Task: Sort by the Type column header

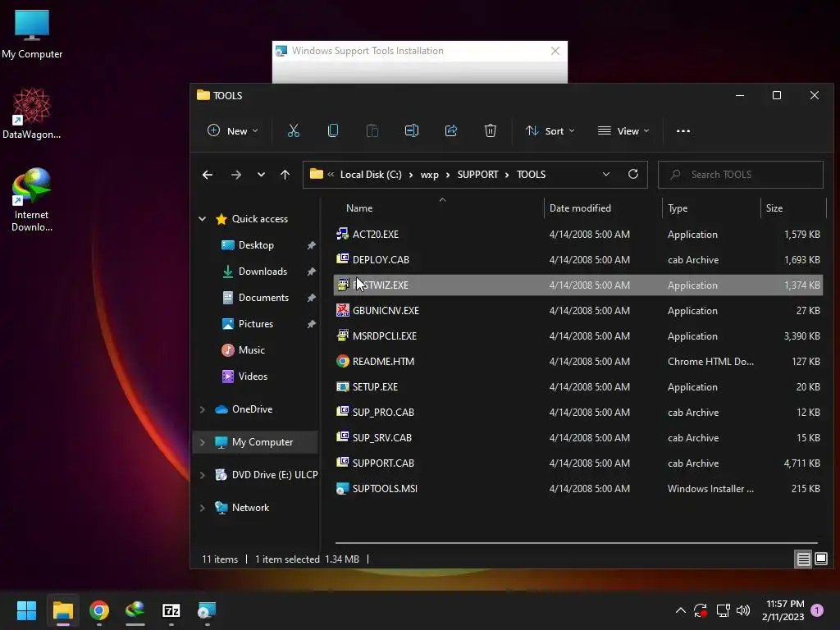Action: (677, 208)
